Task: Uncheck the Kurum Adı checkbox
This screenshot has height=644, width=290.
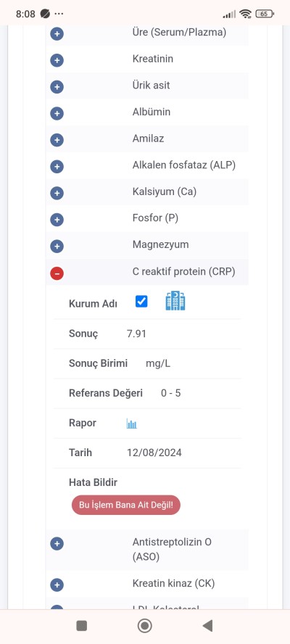Action: (x=141, y=302)
